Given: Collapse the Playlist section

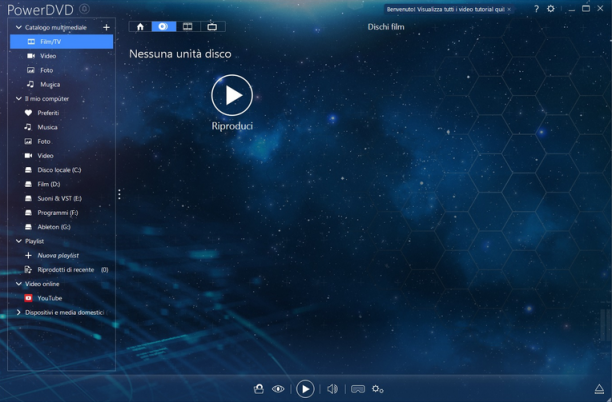Looking at the screenshot, I should coord(18,241).
